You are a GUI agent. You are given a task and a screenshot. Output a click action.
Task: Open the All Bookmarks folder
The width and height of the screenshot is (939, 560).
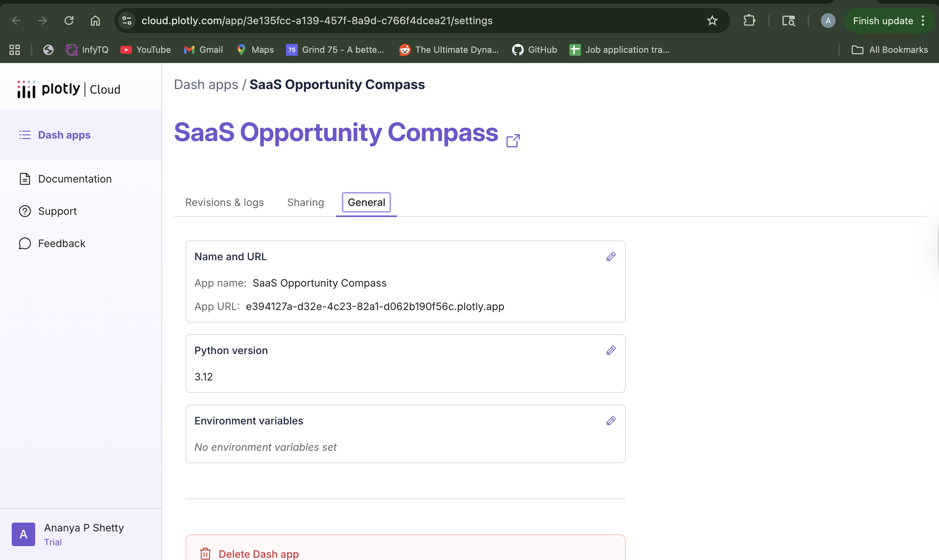click(889, 50)
